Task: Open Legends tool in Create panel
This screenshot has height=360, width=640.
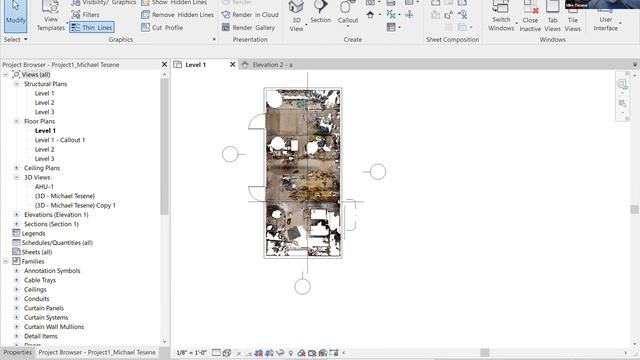Action: point(391,27)
